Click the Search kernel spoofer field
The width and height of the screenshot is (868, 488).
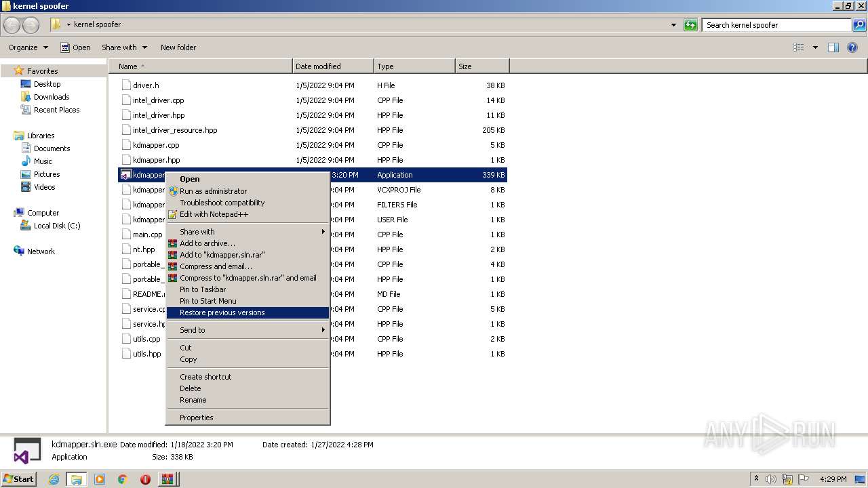[776, 25]
